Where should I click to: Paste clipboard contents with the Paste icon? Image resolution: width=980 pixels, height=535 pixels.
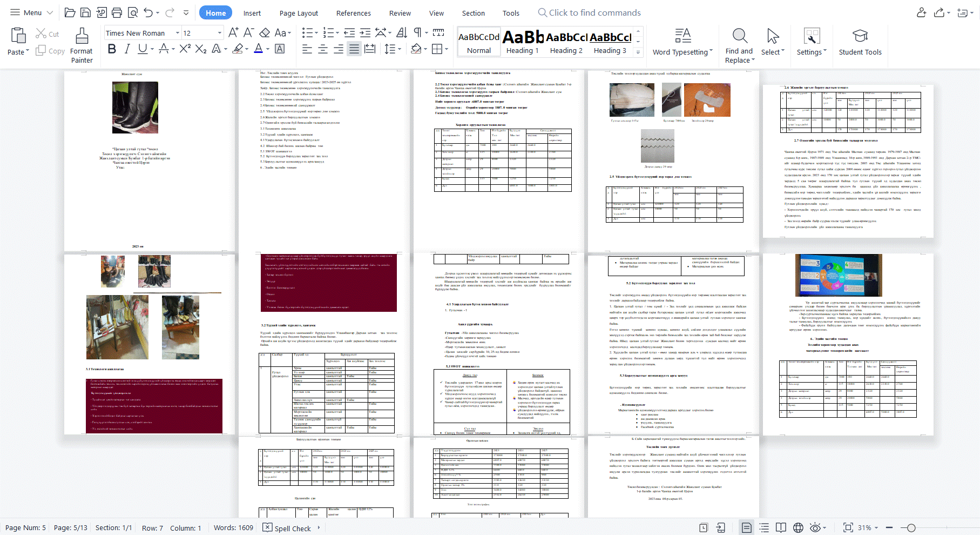click(18, 36)
